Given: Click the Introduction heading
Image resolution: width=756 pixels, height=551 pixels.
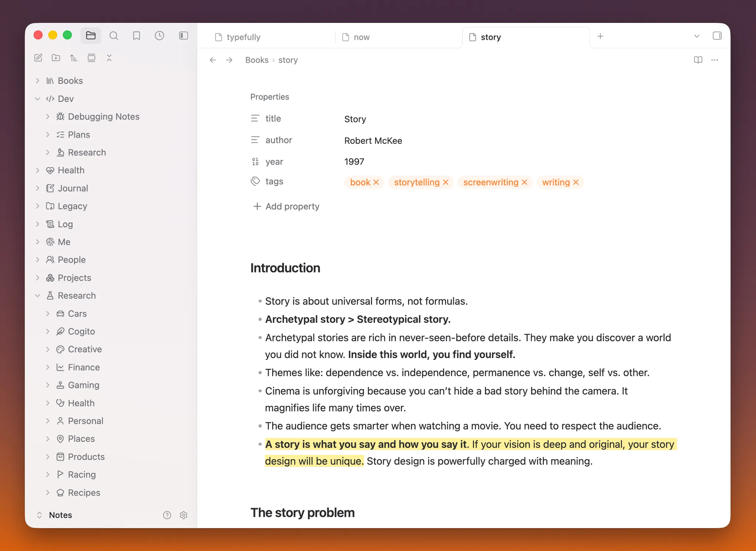Looking at the screenshot, I should [285, 268].
